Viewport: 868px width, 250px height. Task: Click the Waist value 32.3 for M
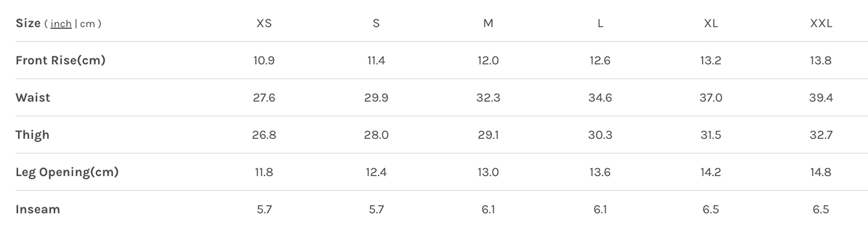[x=488, y=98]
